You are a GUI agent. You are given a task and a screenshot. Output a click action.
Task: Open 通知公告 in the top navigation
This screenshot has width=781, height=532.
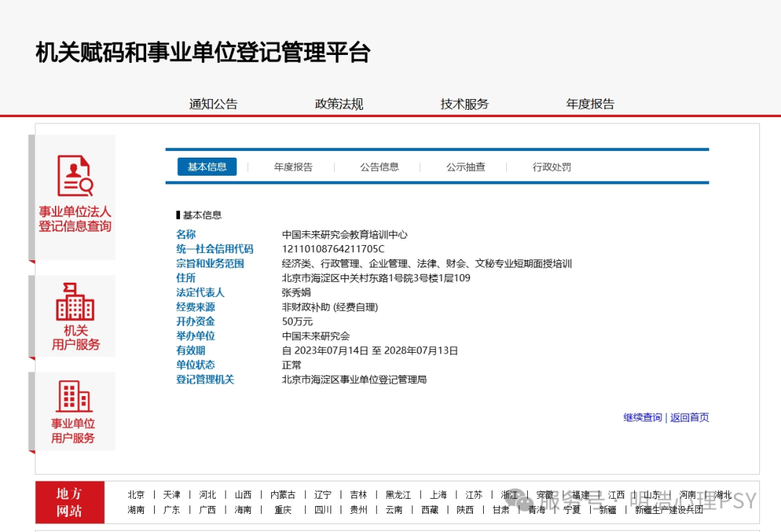(x=213, y=104)
